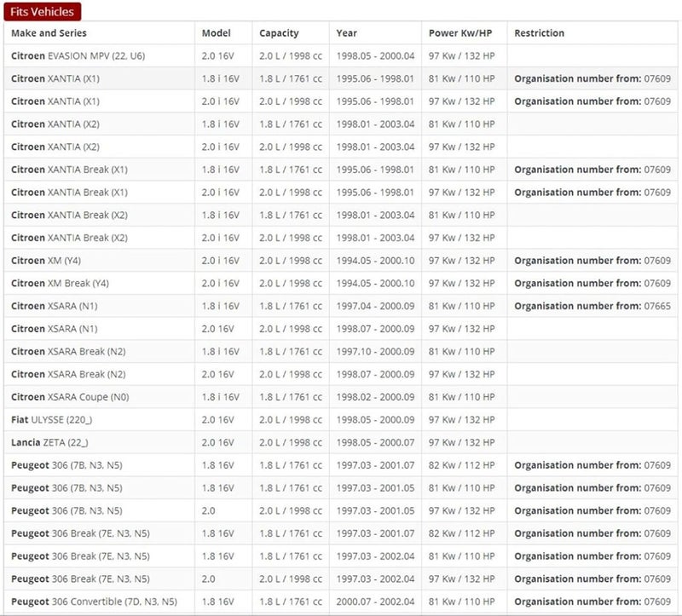
Task: Select the year range 1998.05 - 2000.04
Action: coord(375,55)
